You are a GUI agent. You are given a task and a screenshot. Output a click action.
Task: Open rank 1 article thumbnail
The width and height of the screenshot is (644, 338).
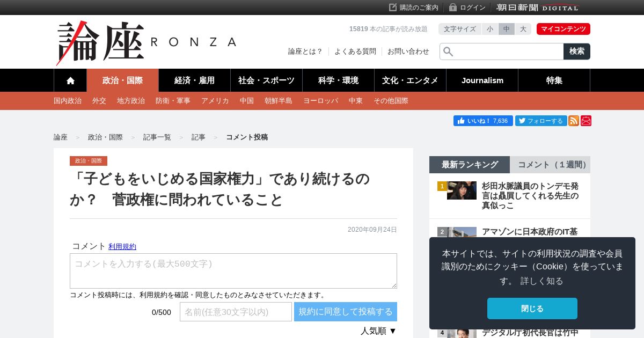pyautogui.click(x=462, y=190)
